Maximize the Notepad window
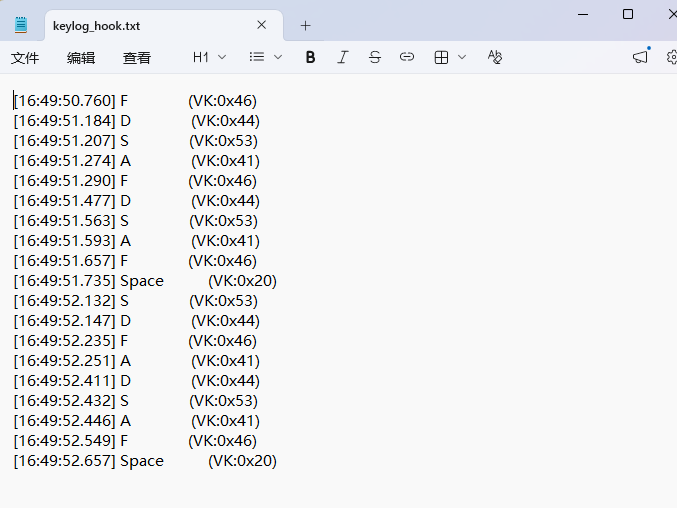This screenshot has width=677, height=508. pyautogui.click(x=628, y=14)
